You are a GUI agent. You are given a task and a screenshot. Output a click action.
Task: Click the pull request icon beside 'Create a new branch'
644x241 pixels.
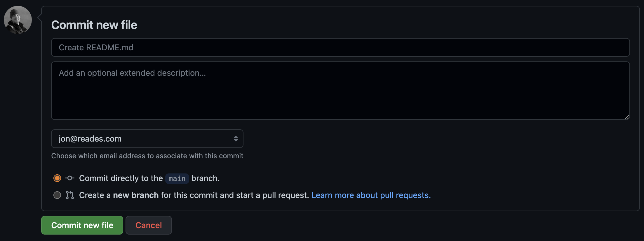[70, 195]
